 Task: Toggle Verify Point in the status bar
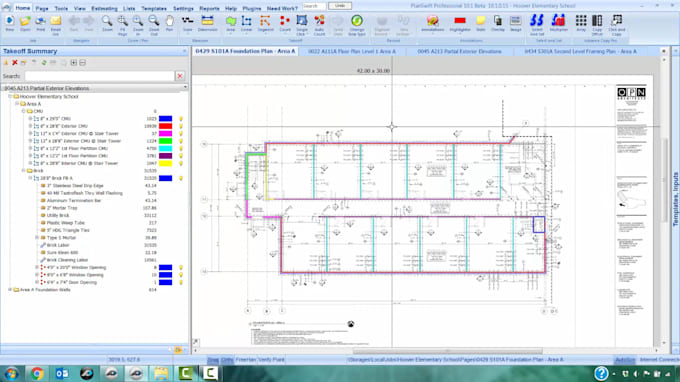point(271,359)
